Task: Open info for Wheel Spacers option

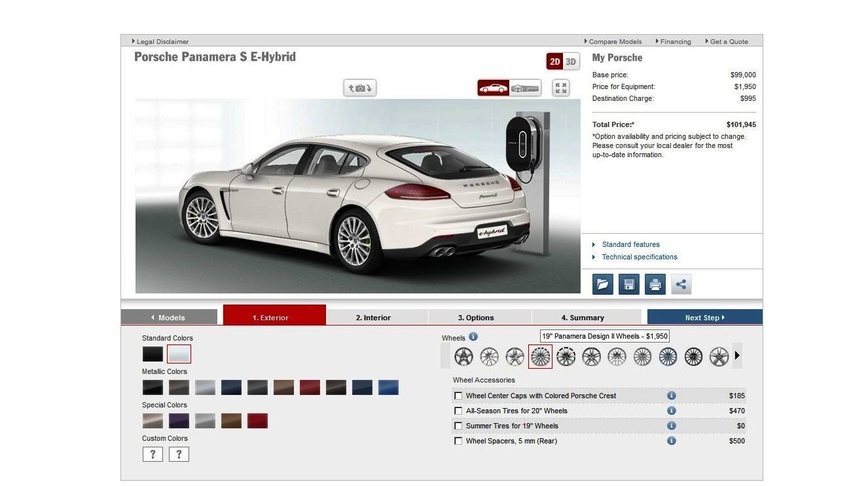Action: [x=671, y=441]
